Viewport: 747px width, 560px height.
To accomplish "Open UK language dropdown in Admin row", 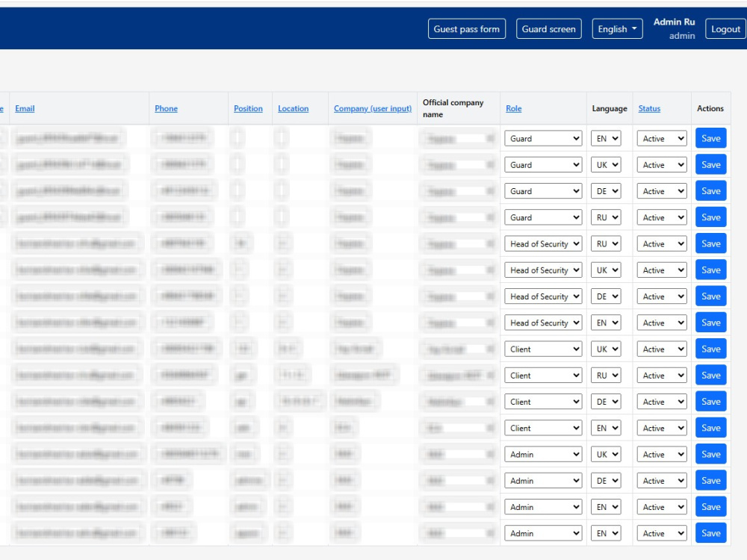I will pos(606,454).
